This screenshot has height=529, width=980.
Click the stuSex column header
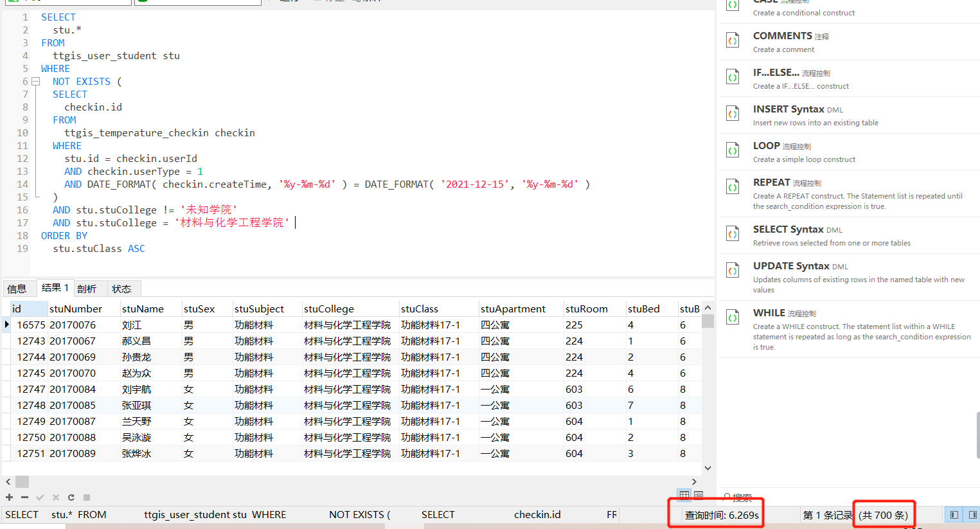[207, 309]
